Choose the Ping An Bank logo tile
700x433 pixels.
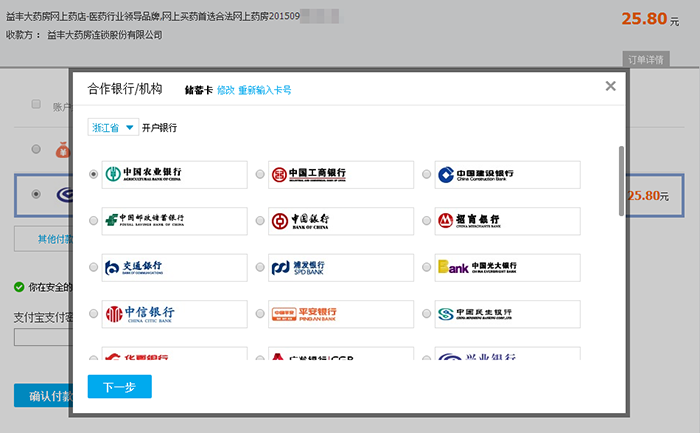[341, 314]
